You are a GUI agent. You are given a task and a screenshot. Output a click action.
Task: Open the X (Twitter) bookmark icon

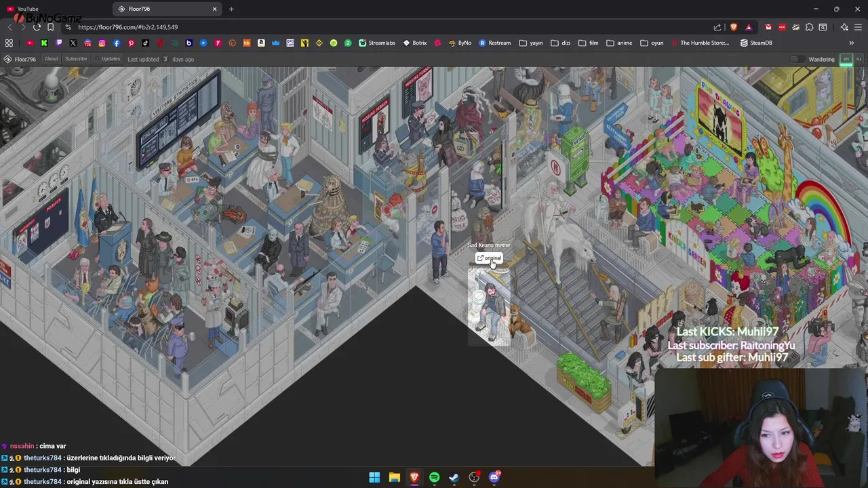click(73, 43)
